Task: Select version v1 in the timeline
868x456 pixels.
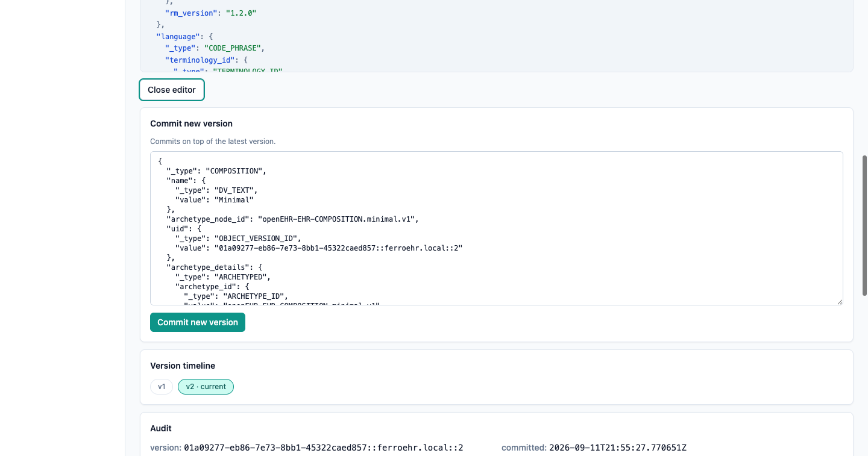Action: click(162, 387)
